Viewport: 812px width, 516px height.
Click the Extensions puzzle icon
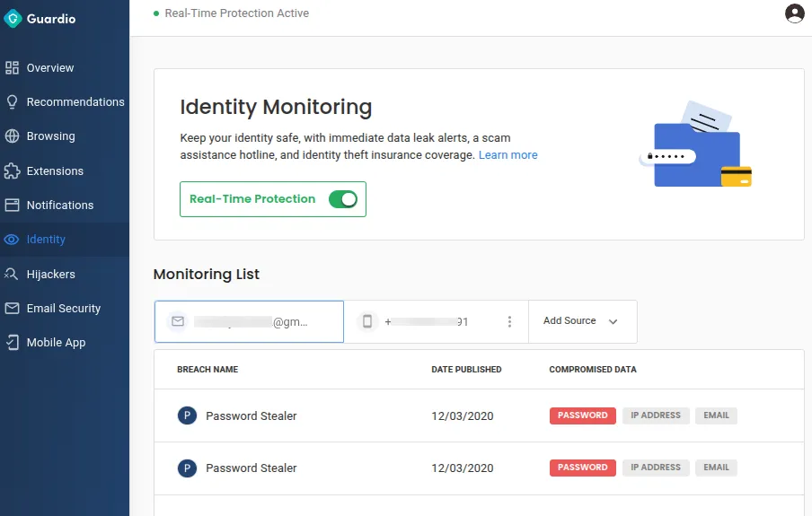[x=12, y=171]
